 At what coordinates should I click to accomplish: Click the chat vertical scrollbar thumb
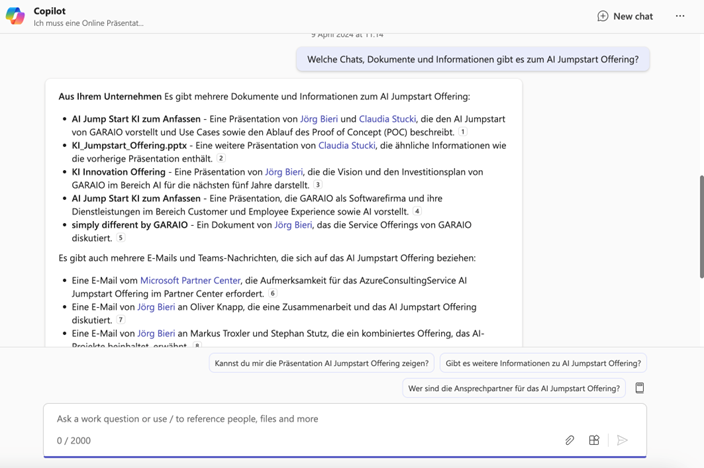pyautogui.click(x=701, y=227)
